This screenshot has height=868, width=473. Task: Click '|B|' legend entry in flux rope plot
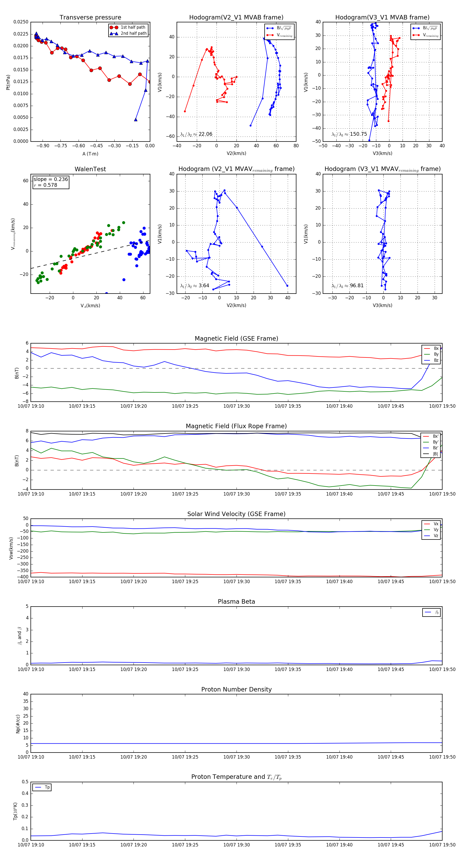click(431, 454)
